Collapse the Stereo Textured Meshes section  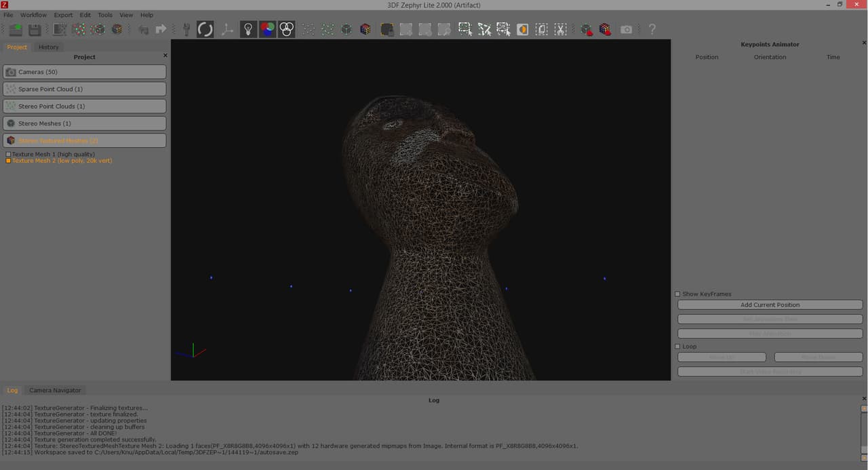(x=85, y=140)
